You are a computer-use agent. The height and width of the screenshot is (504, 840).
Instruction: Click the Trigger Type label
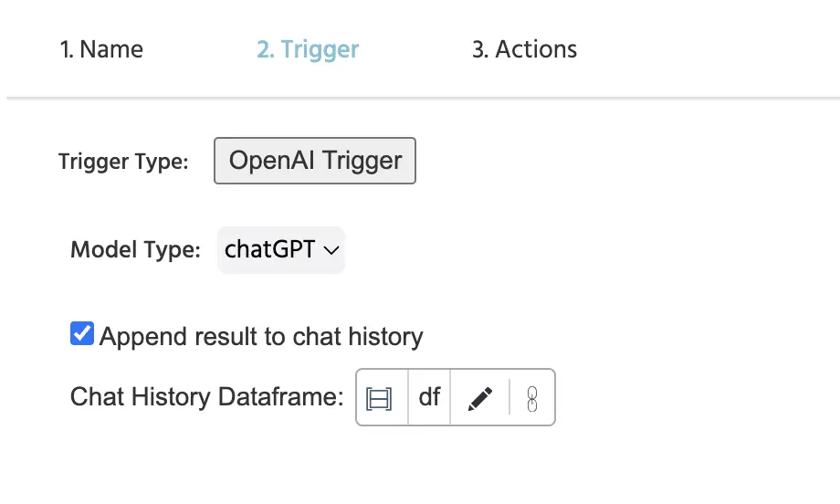(123, 162)
